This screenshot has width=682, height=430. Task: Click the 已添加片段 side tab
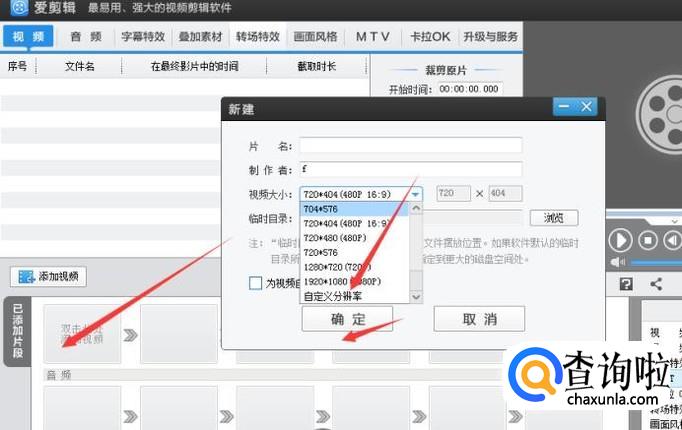point(17,331)
